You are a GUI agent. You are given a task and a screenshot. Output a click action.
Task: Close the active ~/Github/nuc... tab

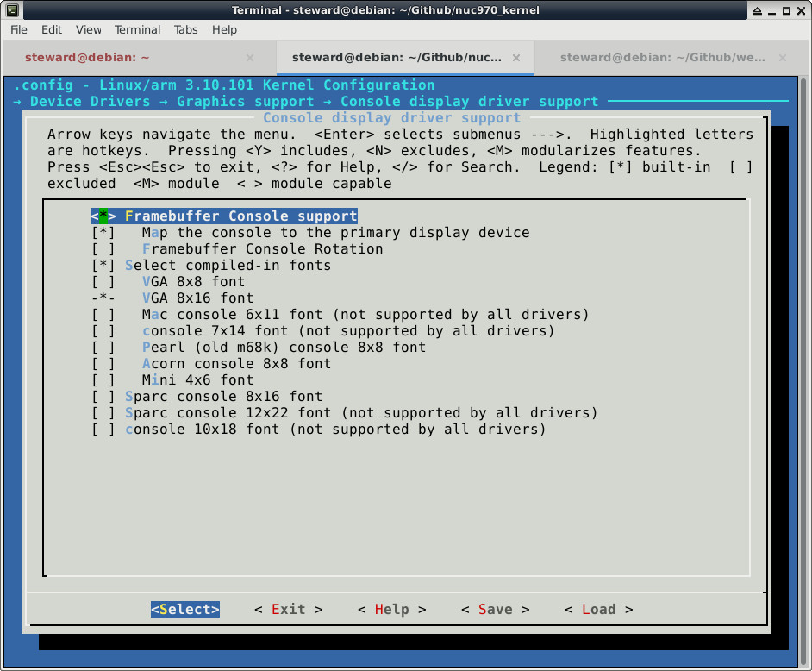coord(516,58)
